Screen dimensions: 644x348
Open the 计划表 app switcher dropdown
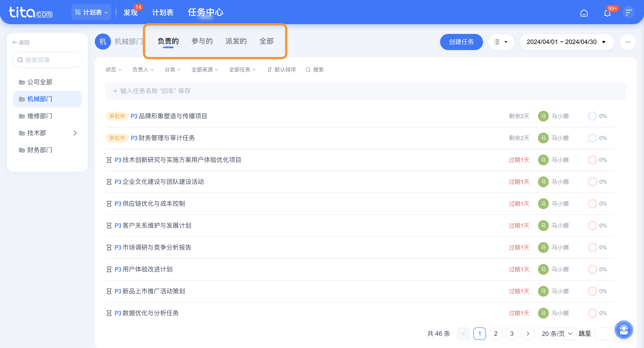coord(91,12)
